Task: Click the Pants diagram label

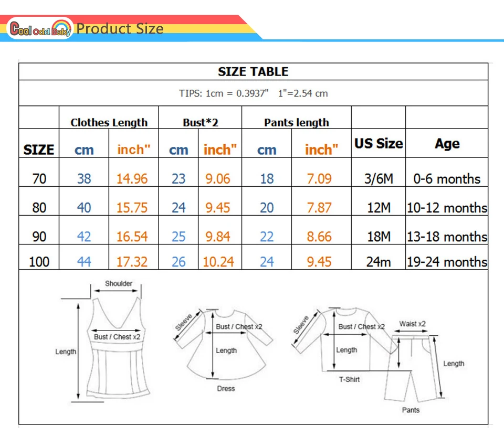Action: [x=411, y=410]
